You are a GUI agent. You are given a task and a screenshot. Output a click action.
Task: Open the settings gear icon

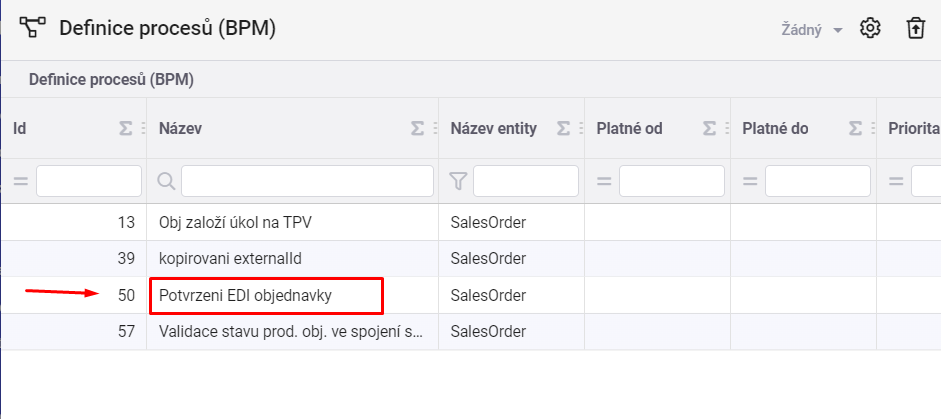point(870,28)
